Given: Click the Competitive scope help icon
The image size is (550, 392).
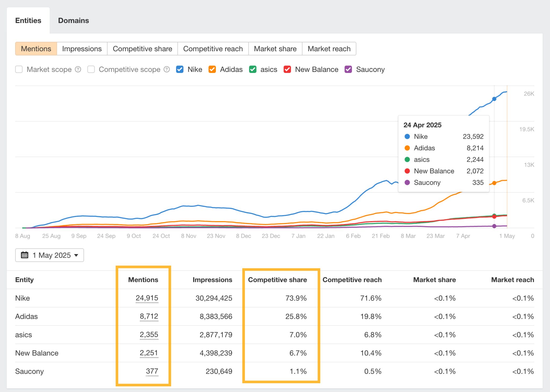Looking at the screenshot, I should pyautogui.click(x=167, y=69).
